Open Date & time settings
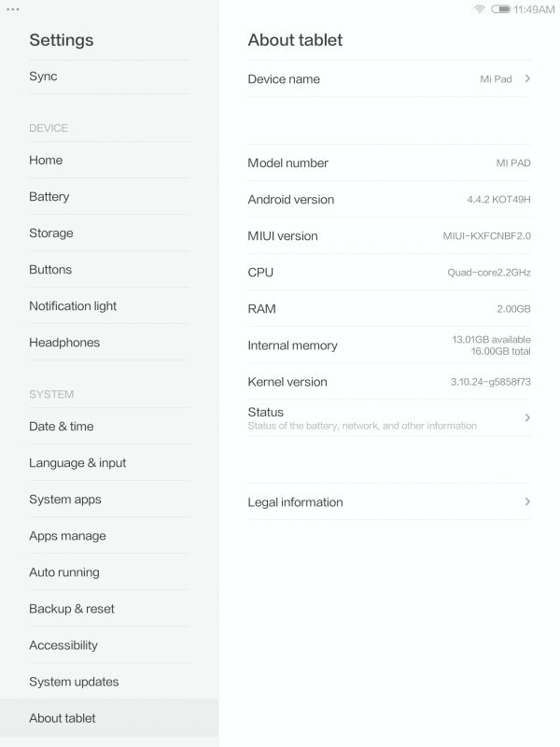This screenshot has height=747, width=560. pos(109,426)
